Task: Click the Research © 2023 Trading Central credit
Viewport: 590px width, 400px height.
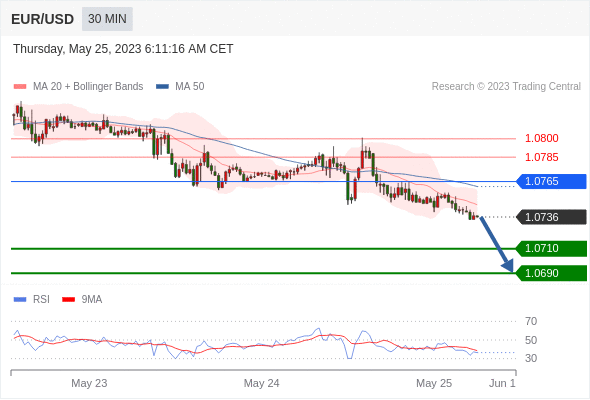Action: coord(506,87)
